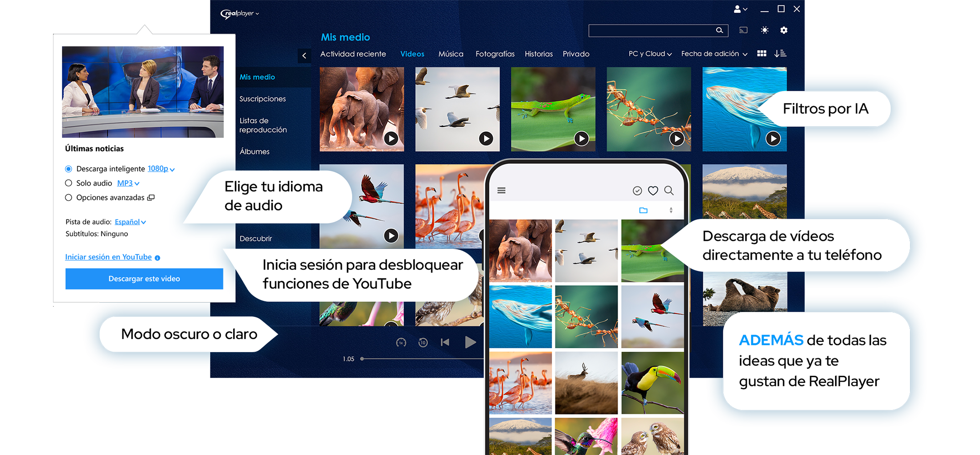980x455 pixels.
Task: Follow the Iniciar sesión en YouTube link
Action: click(x=108, y=257)
